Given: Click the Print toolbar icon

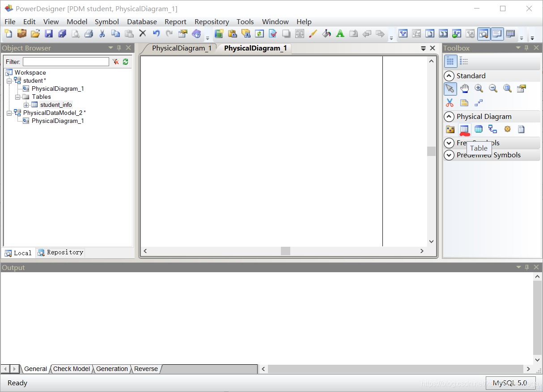Looking at the screenshot, I should pyautogui.click(x=89, y=34).
